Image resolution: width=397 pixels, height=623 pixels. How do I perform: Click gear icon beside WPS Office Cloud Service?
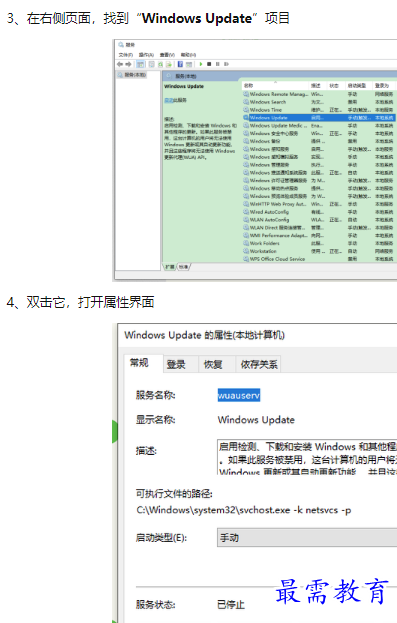click(246, 259)
